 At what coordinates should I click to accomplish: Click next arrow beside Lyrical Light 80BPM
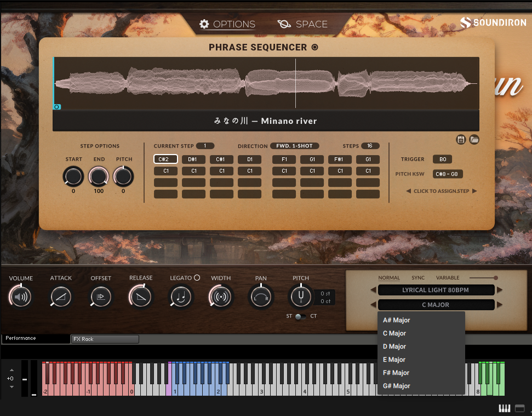[x=500, y=290]
